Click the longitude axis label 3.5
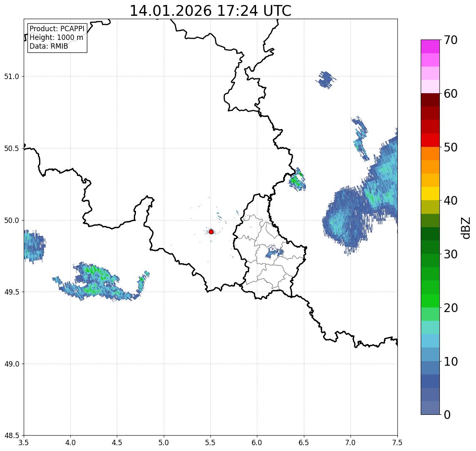This screenshot has width=476, height=451. tap(24, 443)
